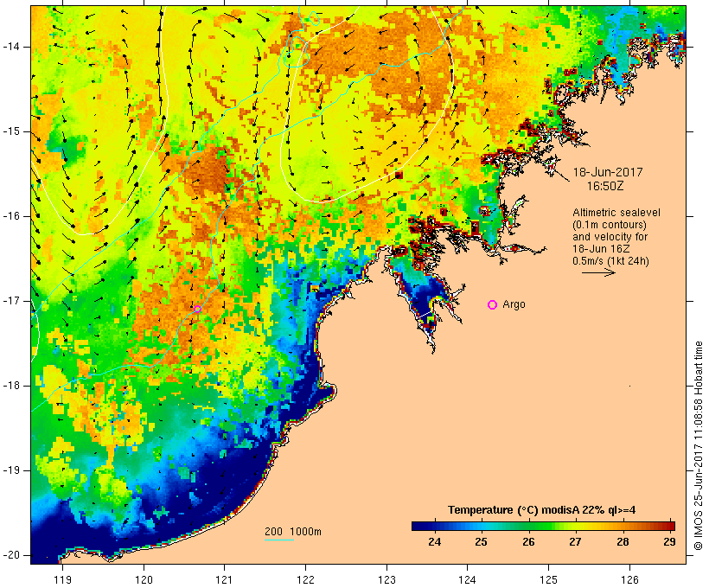Click the color bar label '28'
Viewport: 709px width, 588px height.
623,542
